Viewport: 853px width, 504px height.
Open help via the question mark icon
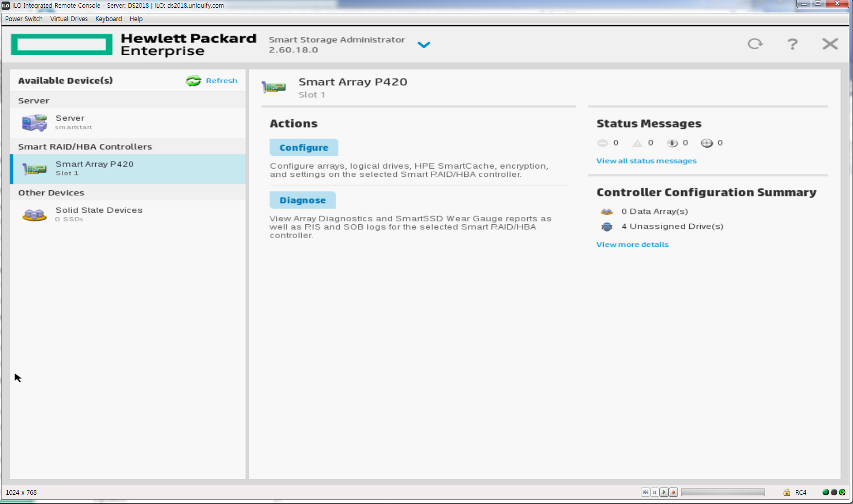coord(793,44)
